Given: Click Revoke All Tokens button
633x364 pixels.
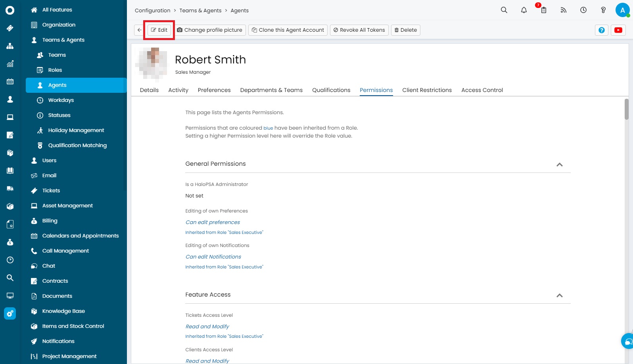Looking at the screenshot, I should 359,30.
